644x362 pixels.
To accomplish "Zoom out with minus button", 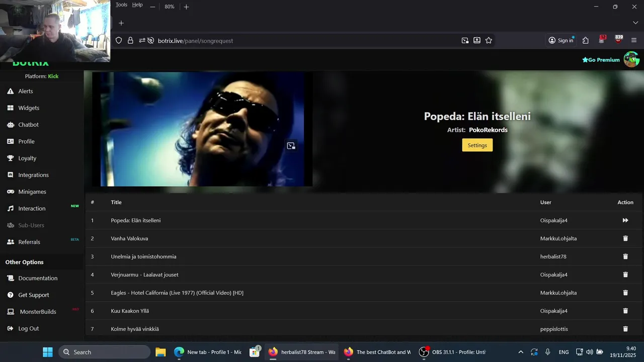I will click(152, 7).
